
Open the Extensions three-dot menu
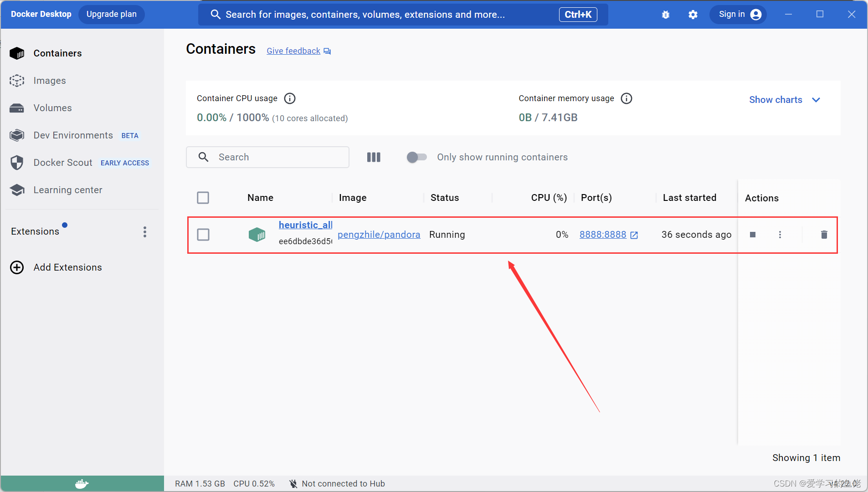[x=145, y=232]
